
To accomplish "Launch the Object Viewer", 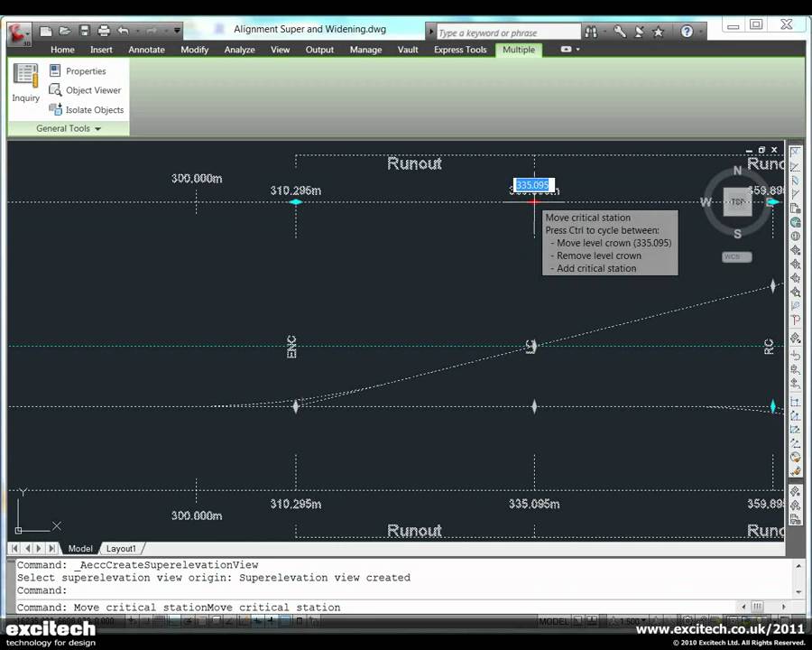I will [x=85, y=90].
